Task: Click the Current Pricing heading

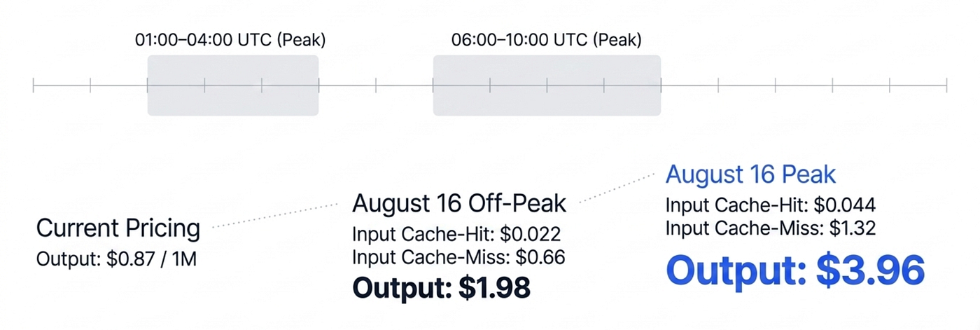Action: pos(118,228)
